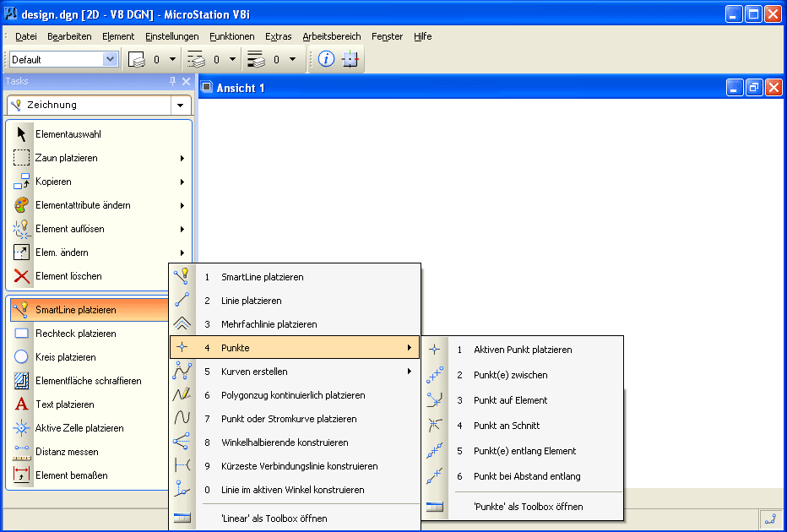This screenshot has height=532, width=787.
Task: Expand the Zeichnung task dropdown
Action: click(180, 106)
